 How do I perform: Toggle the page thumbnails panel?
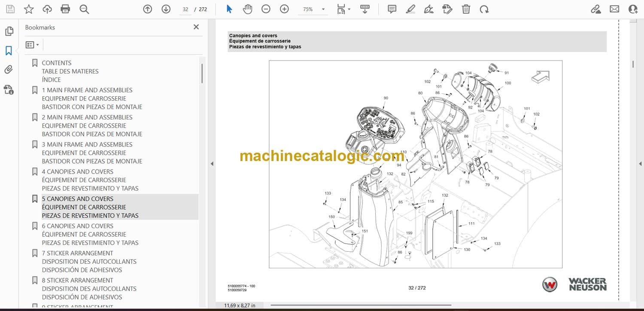click(x=9, y=31)
